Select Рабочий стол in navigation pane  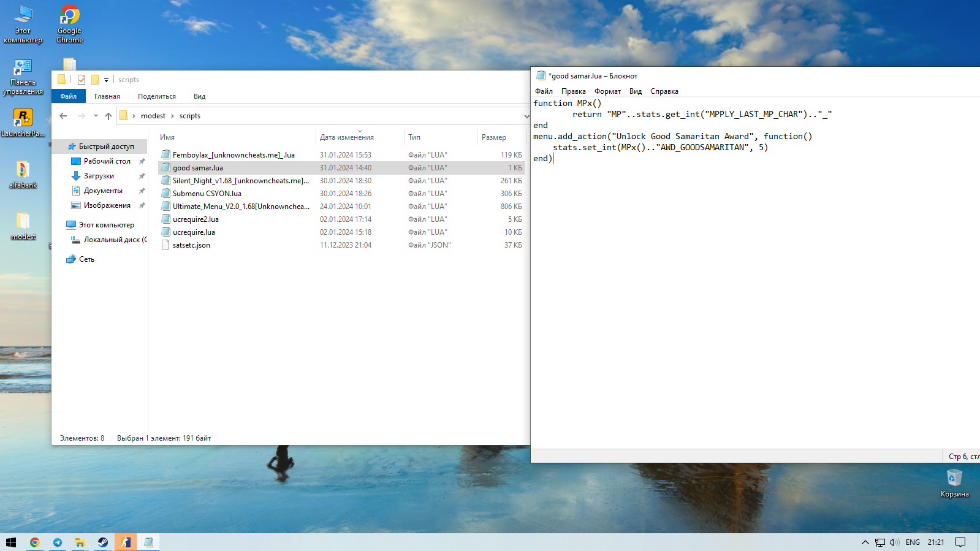pos(107,161)
